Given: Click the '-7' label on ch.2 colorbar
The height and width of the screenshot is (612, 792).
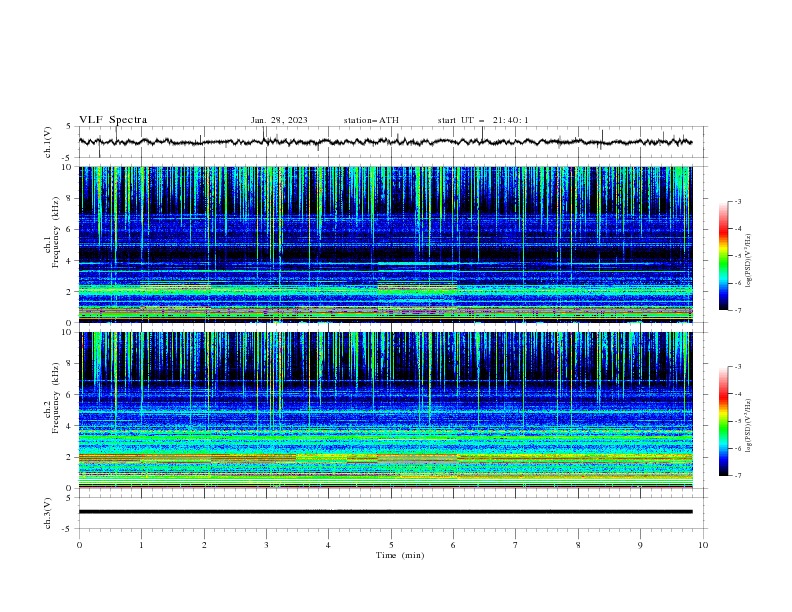Looking at the screenshot, I should point(737,475).
